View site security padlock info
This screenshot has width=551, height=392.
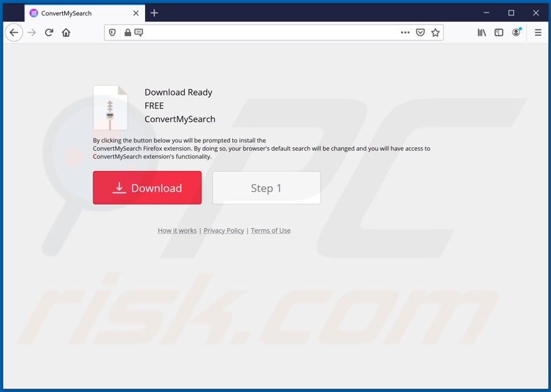click(x=128, y=33)
